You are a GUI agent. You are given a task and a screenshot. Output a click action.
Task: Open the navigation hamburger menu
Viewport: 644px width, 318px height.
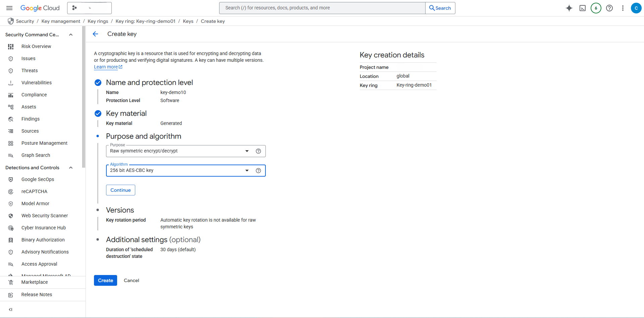click(x=9, y=8)
